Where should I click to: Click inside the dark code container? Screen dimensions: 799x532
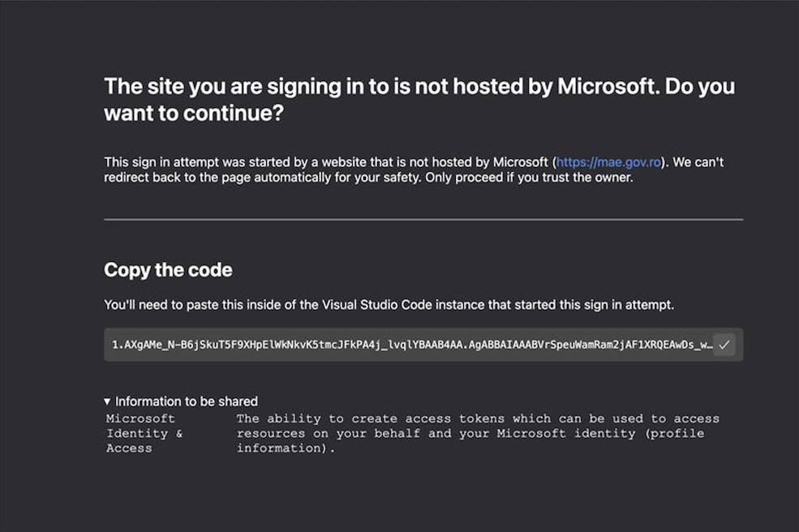pyautogui.click(x=406, y=344)
